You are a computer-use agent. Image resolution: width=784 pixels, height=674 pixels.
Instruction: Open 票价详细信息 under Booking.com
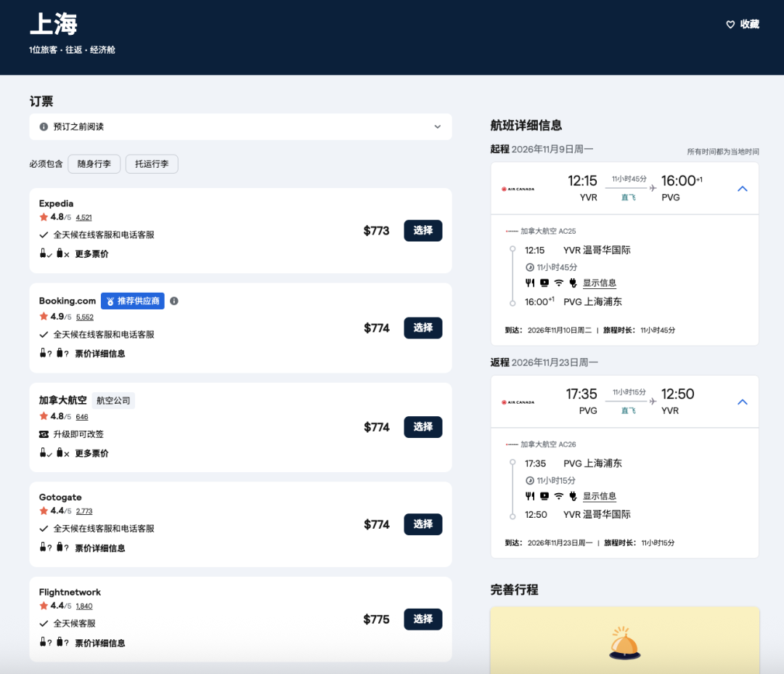click(100, 354)
